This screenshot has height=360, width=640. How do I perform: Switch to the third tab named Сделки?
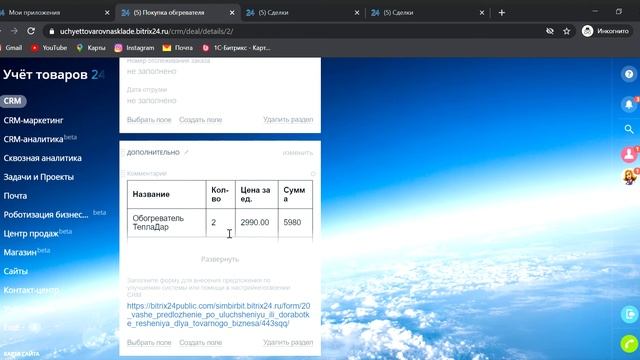[303, 13]
